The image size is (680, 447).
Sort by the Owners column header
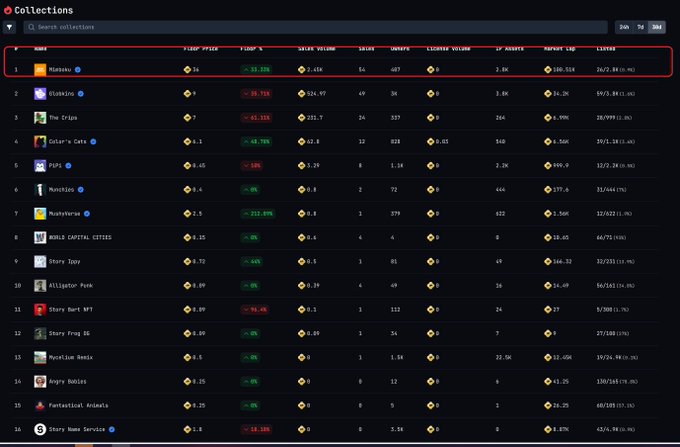400,47
